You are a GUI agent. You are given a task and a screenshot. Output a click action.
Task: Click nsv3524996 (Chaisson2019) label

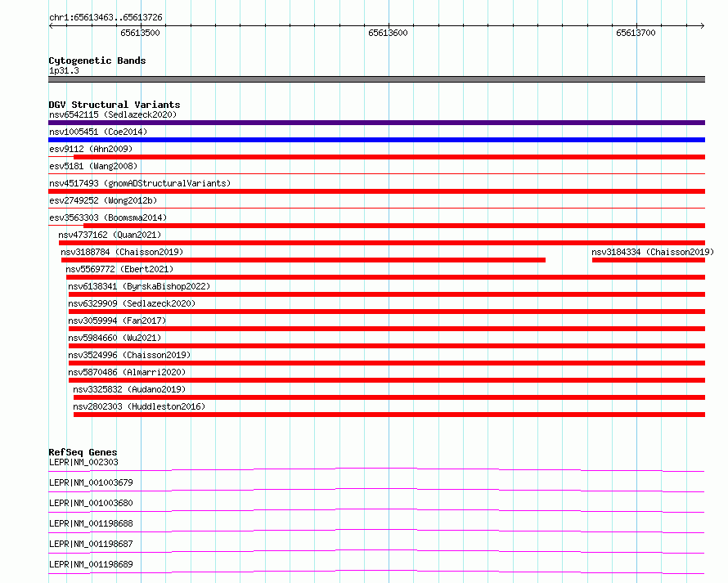(x=129, y=355)
